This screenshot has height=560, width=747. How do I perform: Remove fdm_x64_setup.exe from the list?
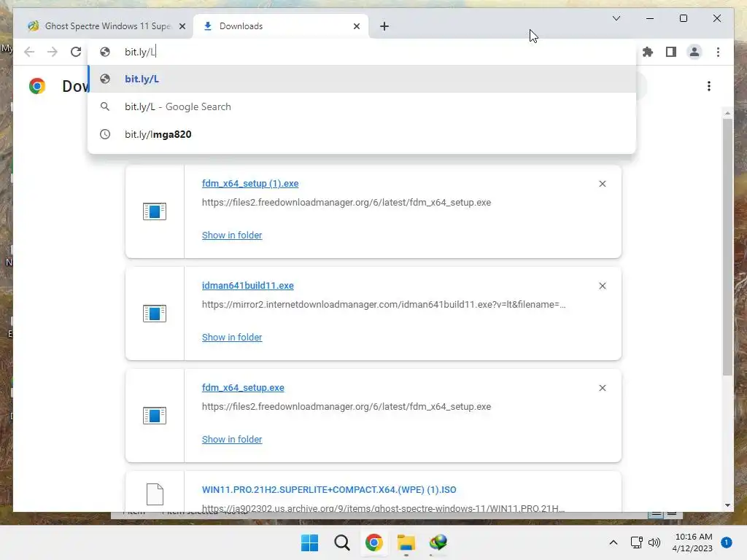(602, 388)
